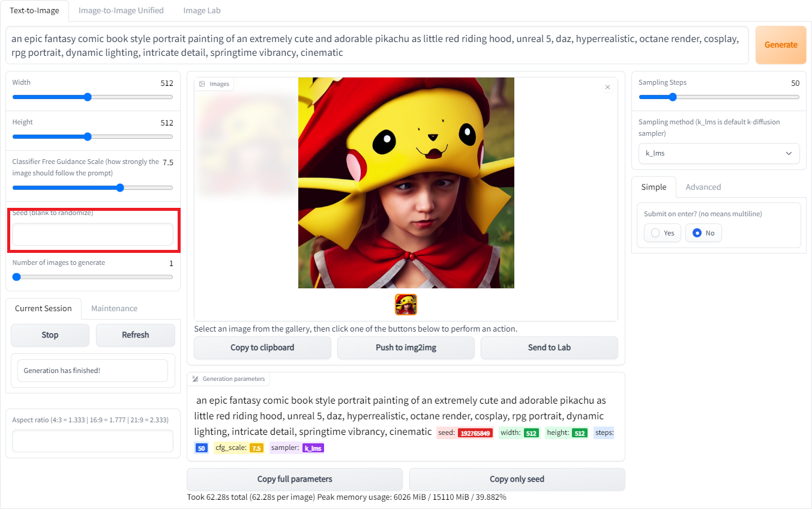Click the Seed input field
Image resolution: width=812 pixels, height=510 pixels.
pyautogui.click(x=92, y=234)
